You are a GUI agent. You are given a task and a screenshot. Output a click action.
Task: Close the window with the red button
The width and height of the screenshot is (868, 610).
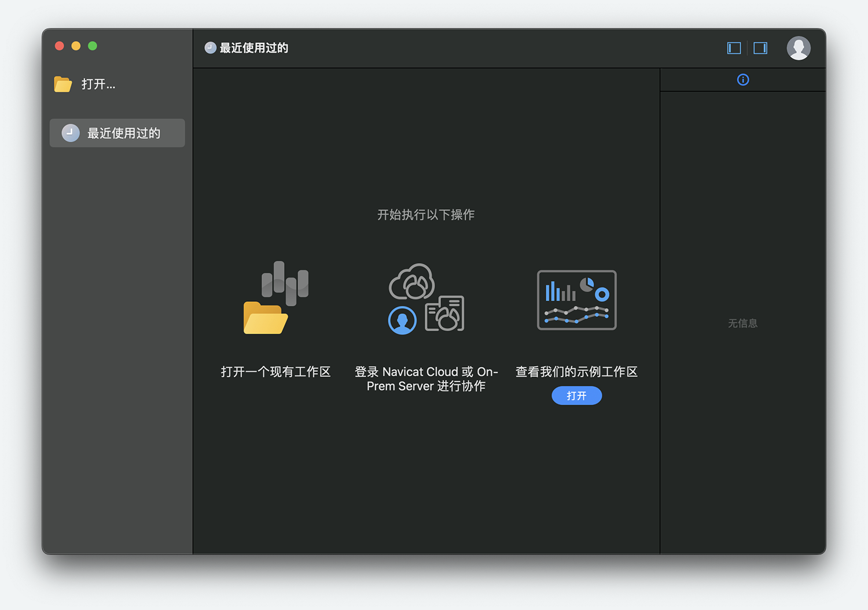[59, 46]
